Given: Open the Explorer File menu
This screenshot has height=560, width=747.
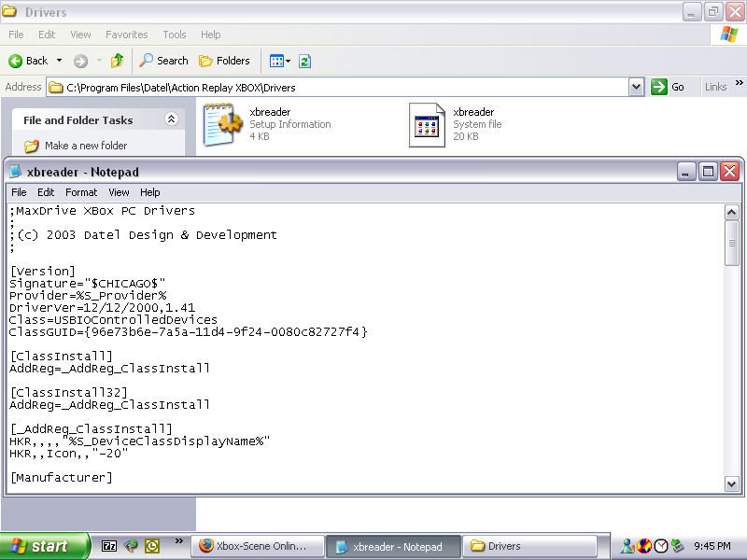Looking at the screenshot, I should coord(16,35).
